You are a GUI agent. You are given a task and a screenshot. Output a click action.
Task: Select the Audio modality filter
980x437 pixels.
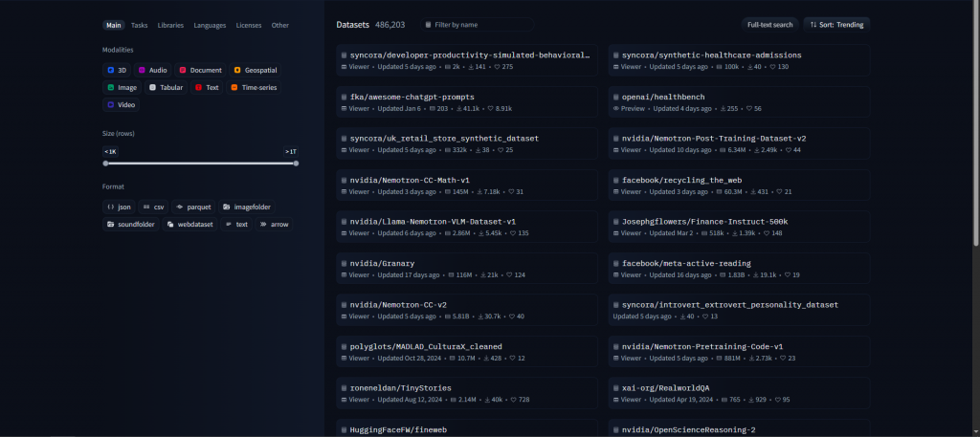152,71
